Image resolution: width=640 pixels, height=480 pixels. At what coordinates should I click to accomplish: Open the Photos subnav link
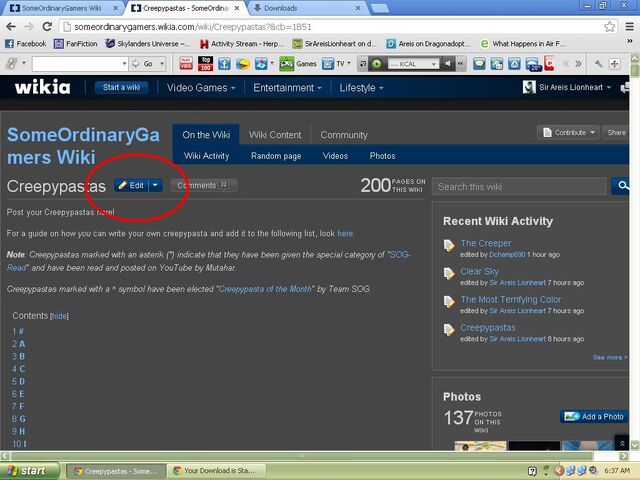coord(382,156)
